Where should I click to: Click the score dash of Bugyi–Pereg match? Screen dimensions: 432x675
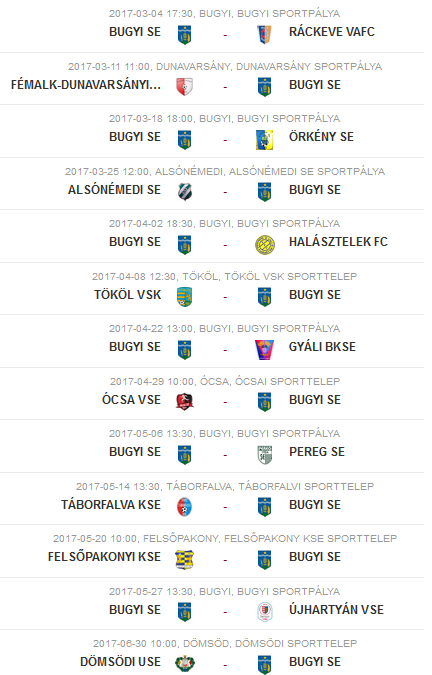tap(225, 455)
